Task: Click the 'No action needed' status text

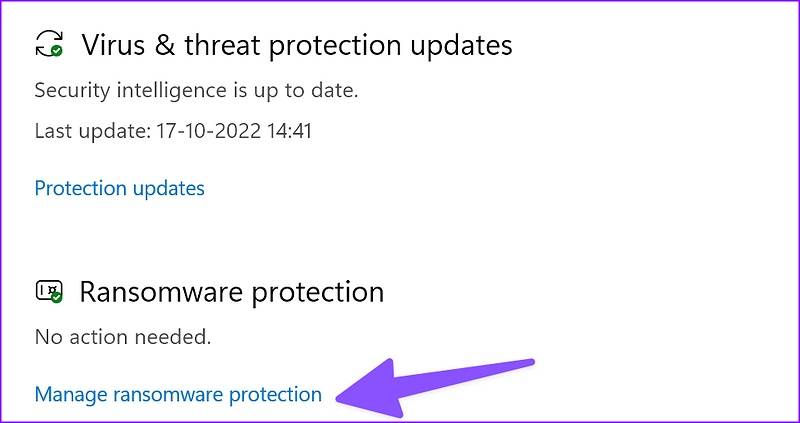Action: tap(123, 337)
